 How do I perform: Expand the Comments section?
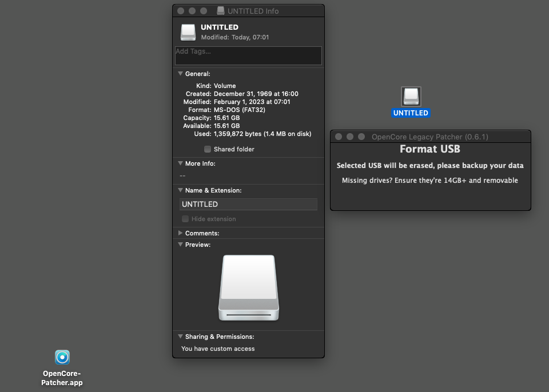pyautogui.click(x=180, y=233)
